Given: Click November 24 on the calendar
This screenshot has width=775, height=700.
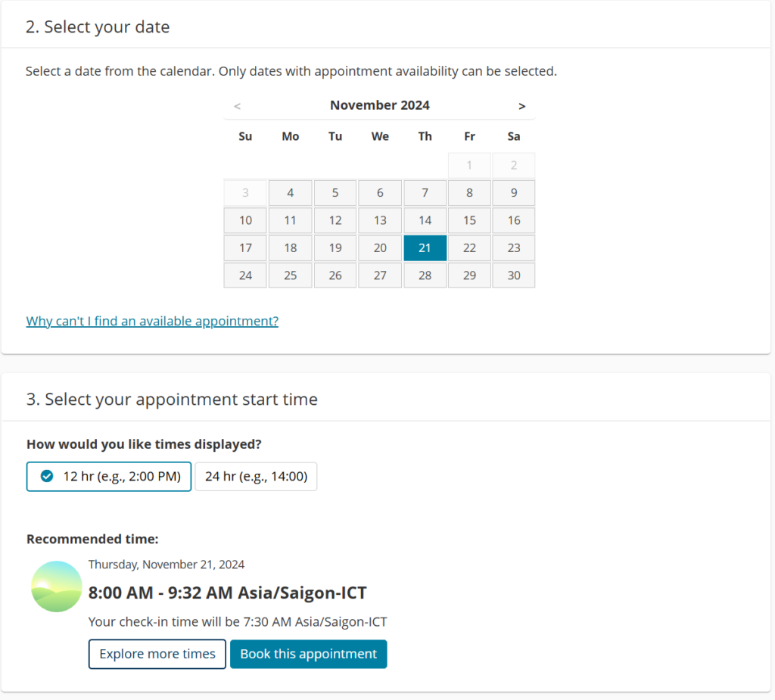Looking at the screenshot, I should pyautogui.click(x=245, y=275).
